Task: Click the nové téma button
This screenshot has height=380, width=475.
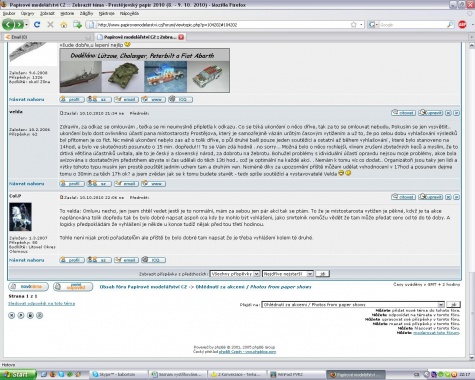Action: (x=28, y=287)
